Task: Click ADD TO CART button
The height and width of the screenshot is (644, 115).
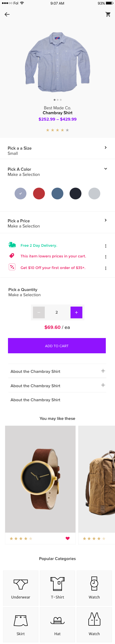Action: point(57,346)
